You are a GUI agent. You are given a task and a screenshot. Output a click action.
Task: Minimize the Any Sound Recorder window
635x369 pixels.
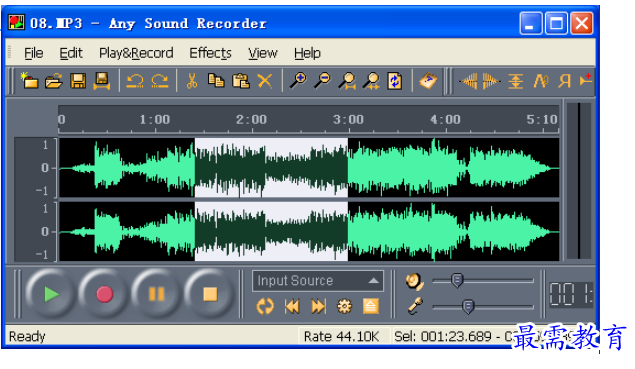tap(531, 23)
